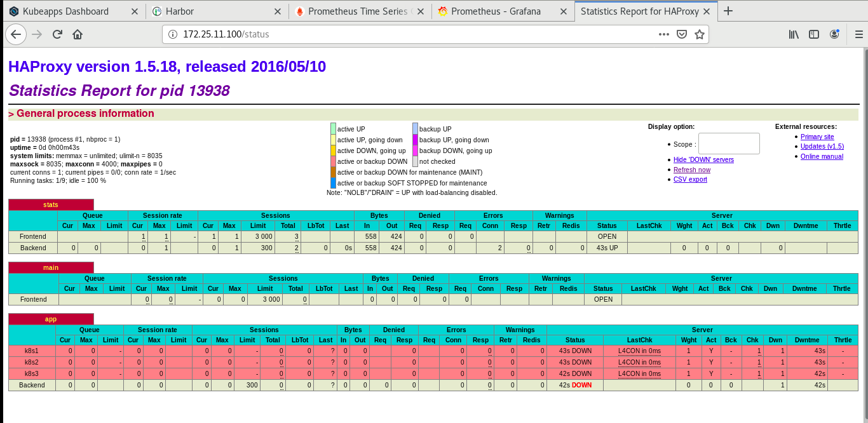Close the Statistics Report for HAProxy tab
The image size is (868, 423).
pyautogui.click(x=707, y=11)
